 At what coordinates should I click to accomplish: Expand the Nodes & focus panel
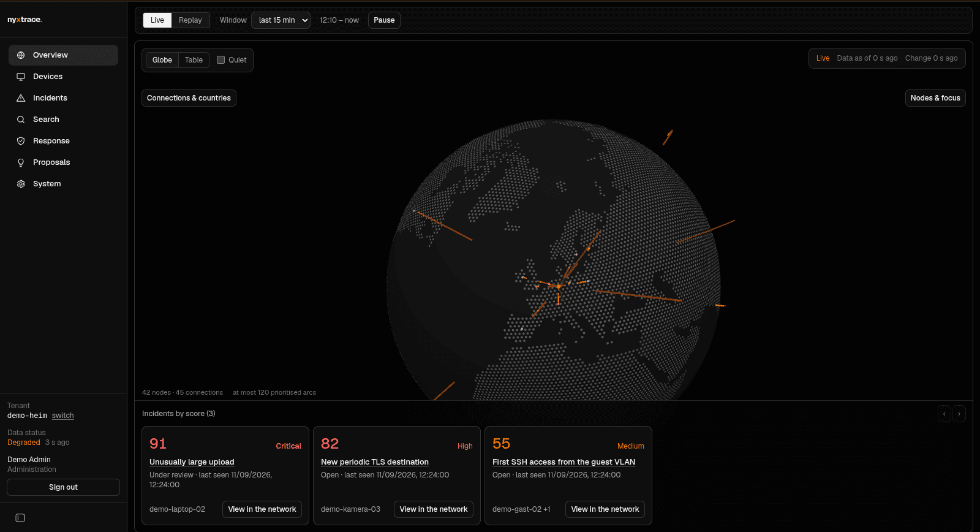coord(935,98)
